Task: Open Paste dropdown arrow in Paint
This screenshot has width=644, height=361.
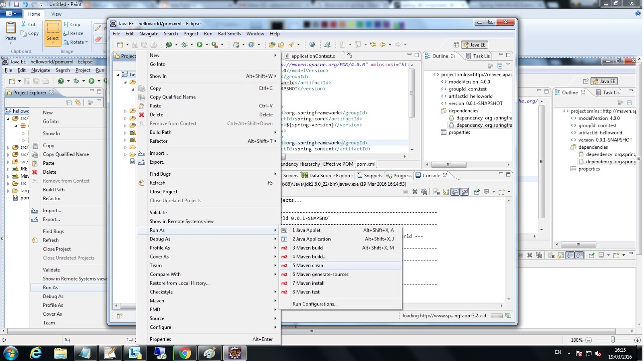Action: 11,43
